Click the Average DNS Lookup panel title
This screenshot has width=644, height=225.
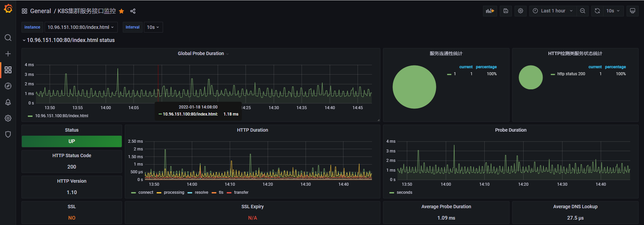pyautogui.click(x=576, y=207)
